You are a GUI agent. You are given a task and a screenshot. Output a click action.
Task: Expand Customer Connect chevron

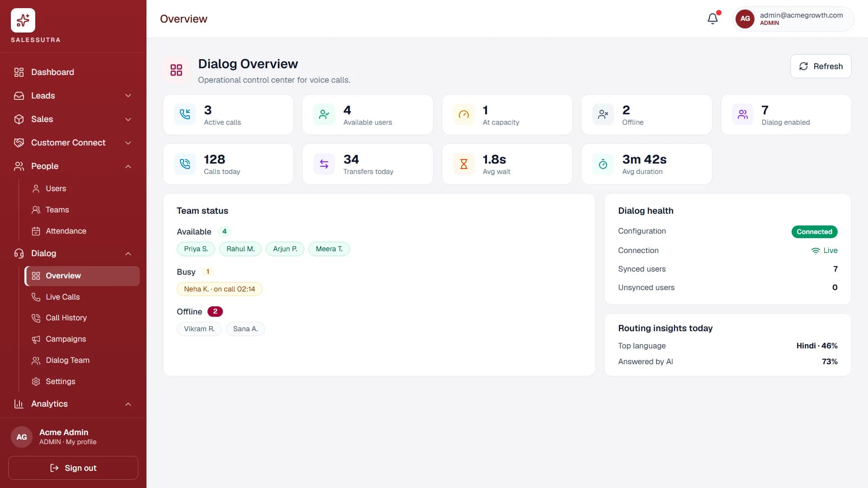(x=128, y=143)
